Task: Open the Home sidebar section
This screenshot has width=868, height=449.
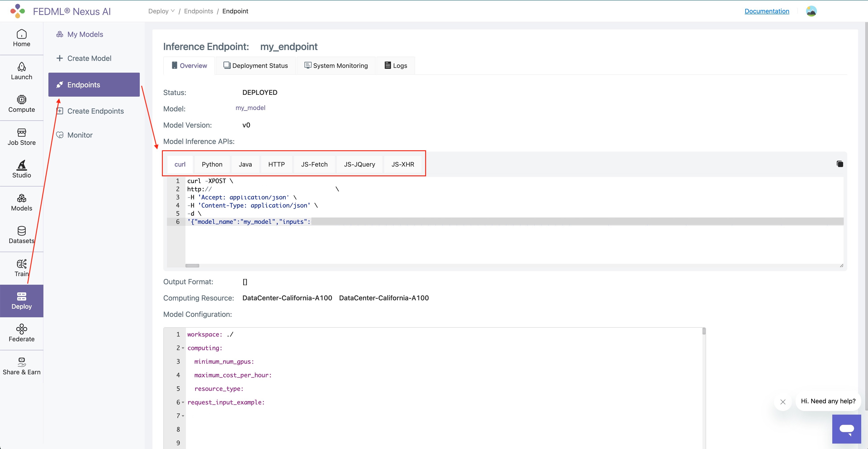Action: click(21, 38)
